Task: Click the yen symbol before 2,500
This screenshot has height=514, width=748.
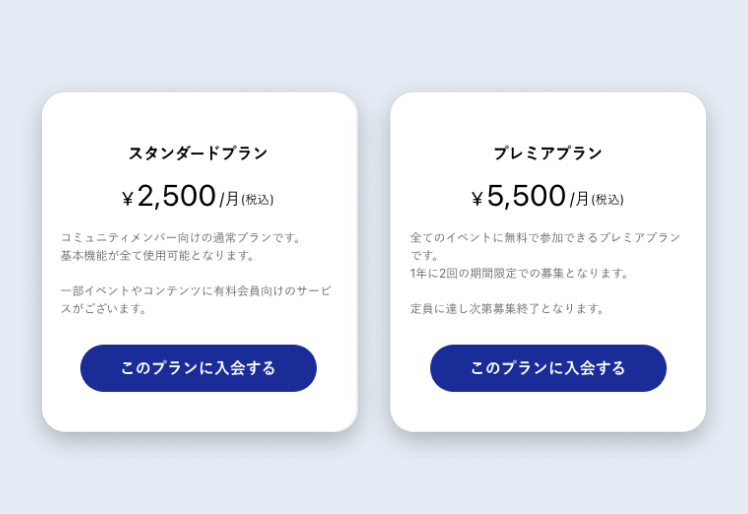Action: coord(128,199)
